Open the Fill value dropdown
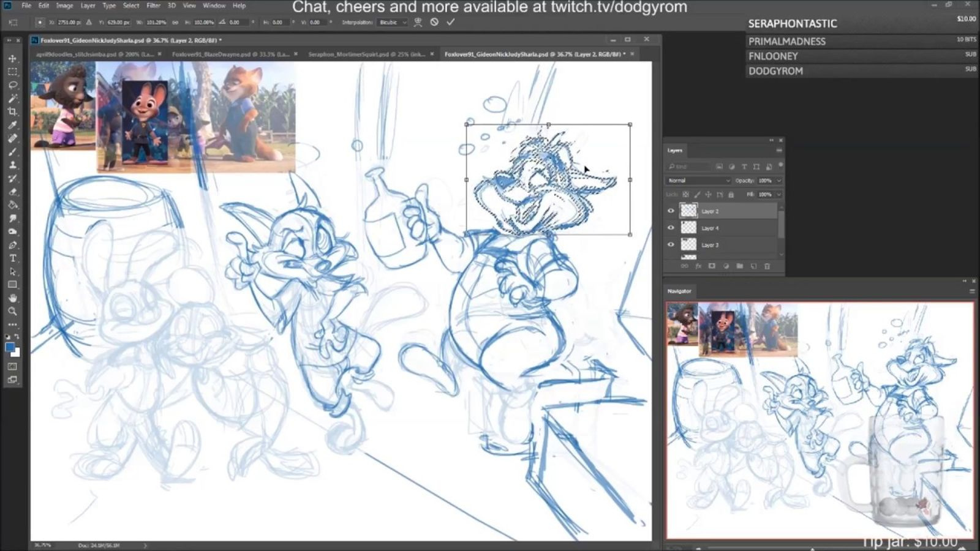This screenshot has width=980, height=551. pos(778,195)
